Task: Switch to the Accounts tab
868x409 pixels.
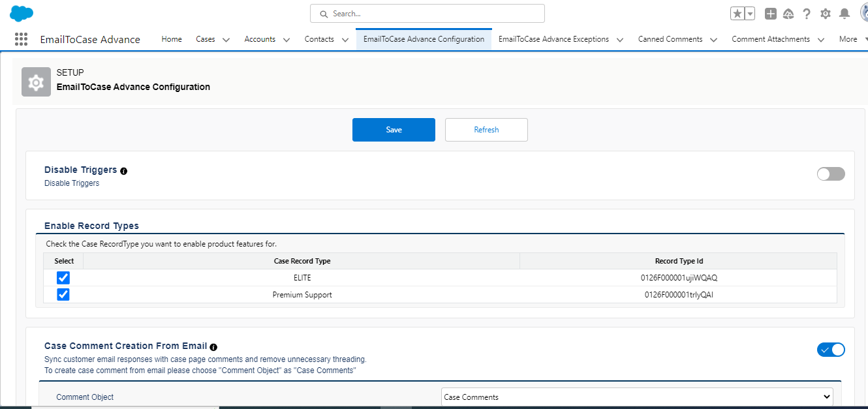Action: (x=260, y=39)
